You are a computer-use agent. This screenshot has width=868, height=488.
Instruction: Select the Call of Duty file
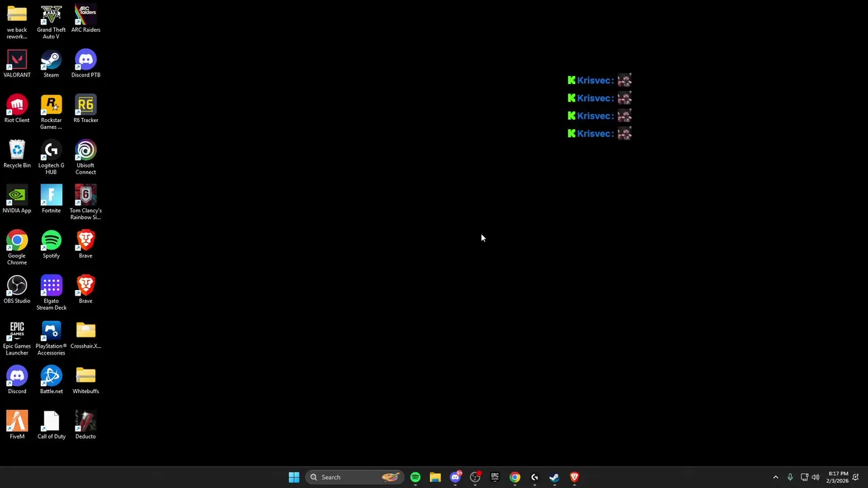51,426
